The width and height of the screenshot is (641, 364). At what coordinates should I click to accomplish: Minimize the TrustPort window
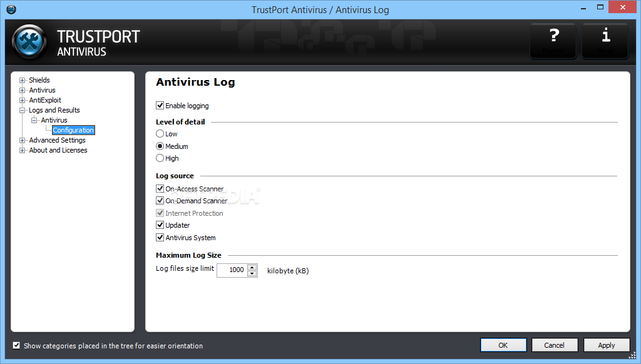(x=583, y=8)
